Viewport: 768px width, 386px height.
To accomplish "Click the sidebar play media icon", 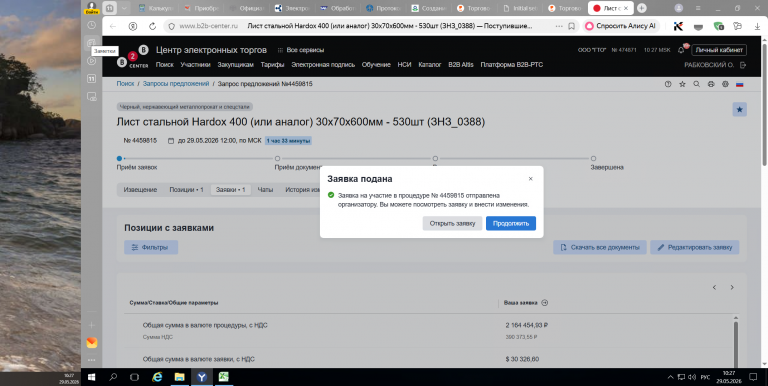I will coord(92,61).
